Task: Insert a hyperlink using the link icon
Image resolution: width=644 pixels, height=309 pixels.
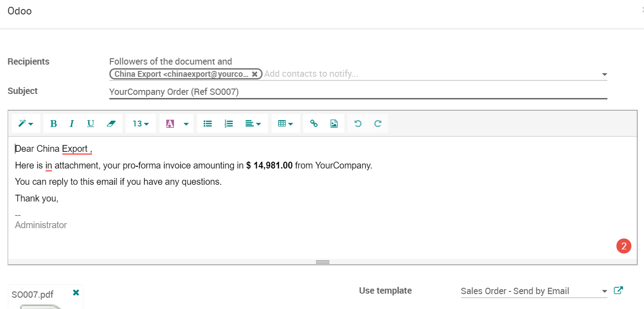Action: pyautogui.click(x=314, y=124)
